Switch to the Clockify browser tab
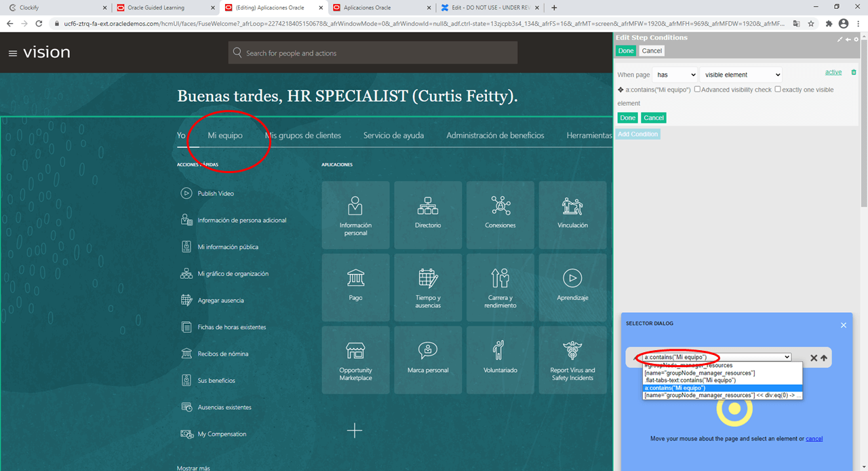 [56, 7]
